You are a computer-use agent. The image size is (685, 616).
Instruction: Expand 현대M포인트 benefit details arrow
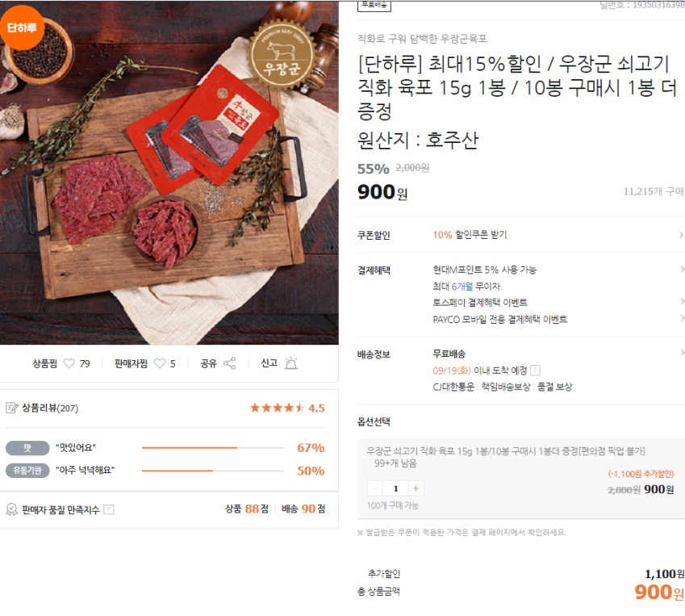coord(682,270)
